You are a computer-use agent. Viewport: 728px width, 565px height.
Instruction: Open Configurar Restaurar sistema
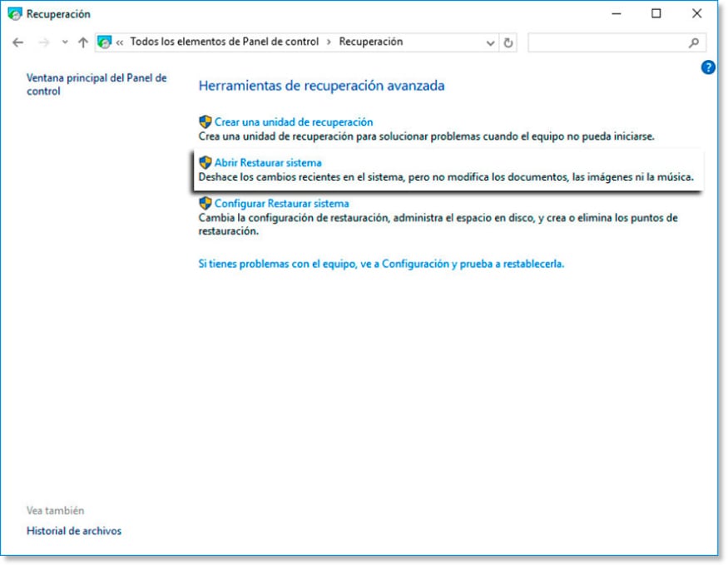[x=282, y=203]
